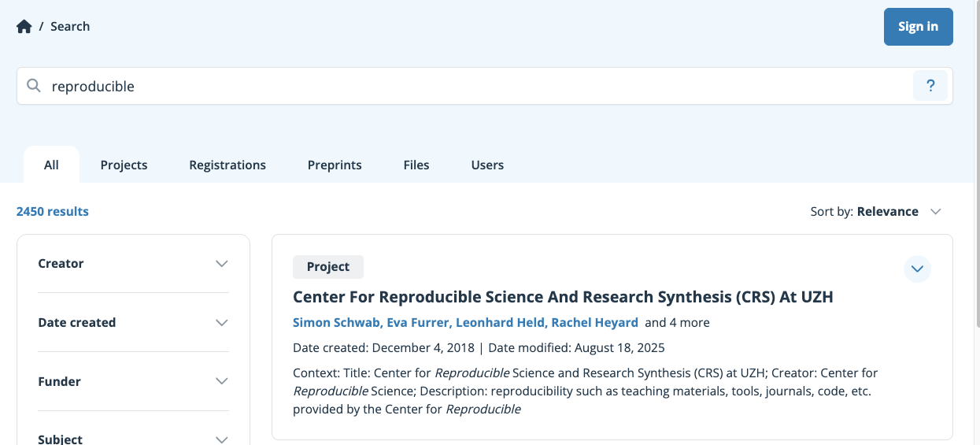Image resolution: width=980 pixels, height=445 pixels.
Task: Click the page's vertical scrollbar
Action: (977, 158)
